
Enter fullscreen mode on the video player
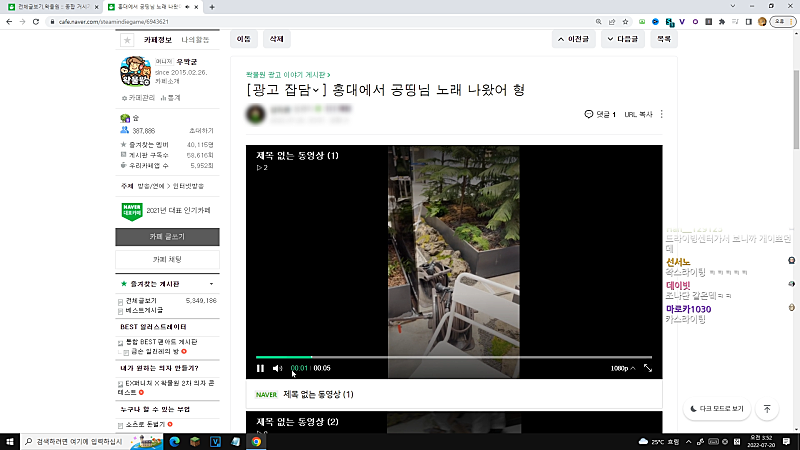(648, 368)
